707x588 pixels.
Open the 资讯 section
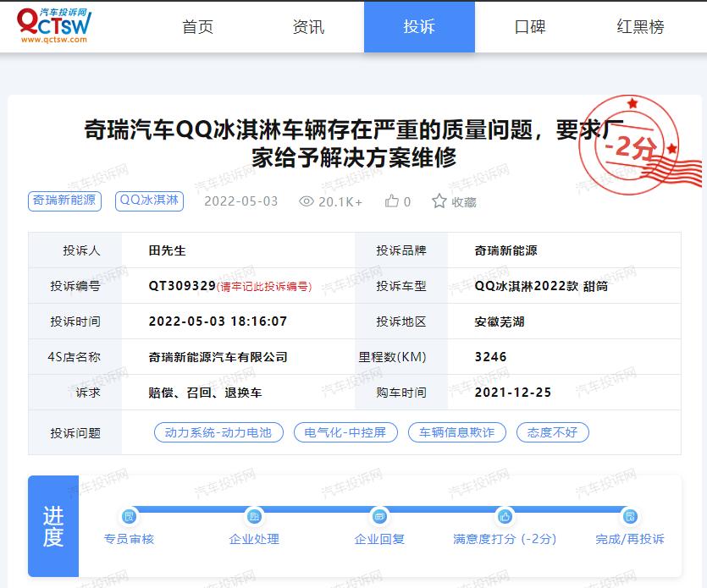pyautogui.click(x=307, y=26)
